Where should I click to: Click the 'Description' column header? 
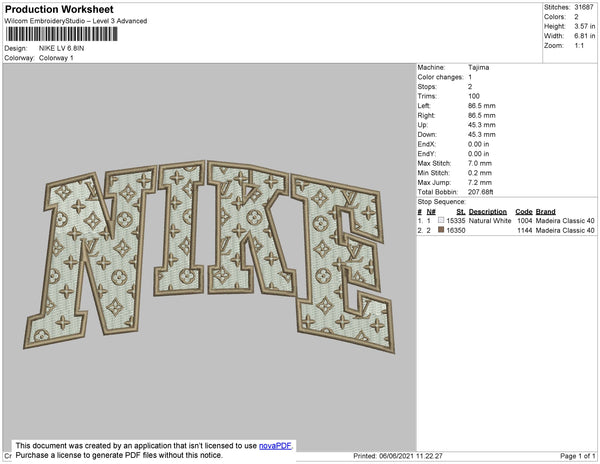[x=488, y=212]
